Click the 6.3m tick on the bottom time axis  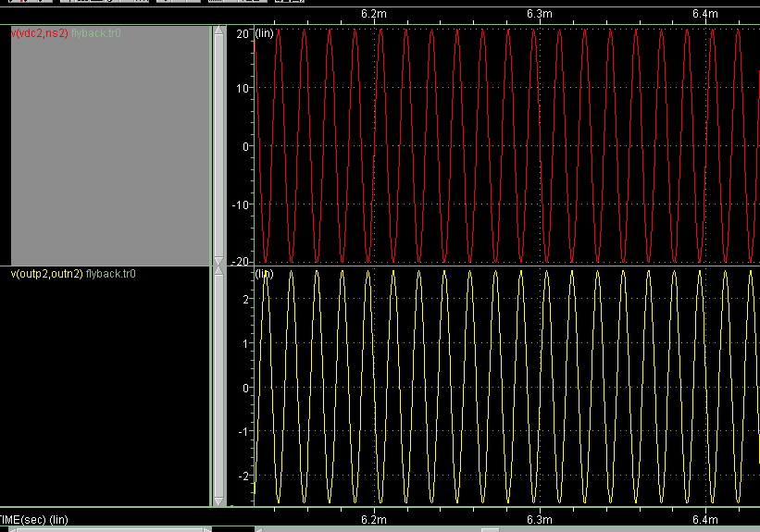(x=540, y=520)
